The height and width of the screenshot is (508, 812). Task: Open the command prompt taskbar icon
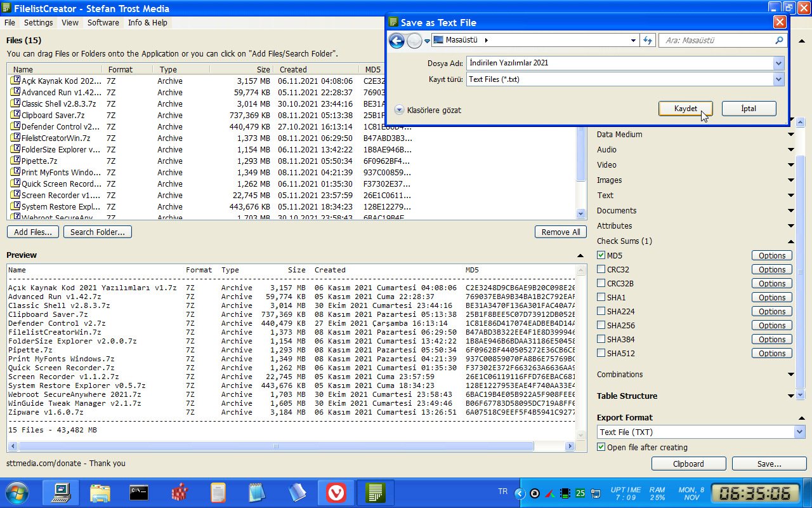[139, 492]
